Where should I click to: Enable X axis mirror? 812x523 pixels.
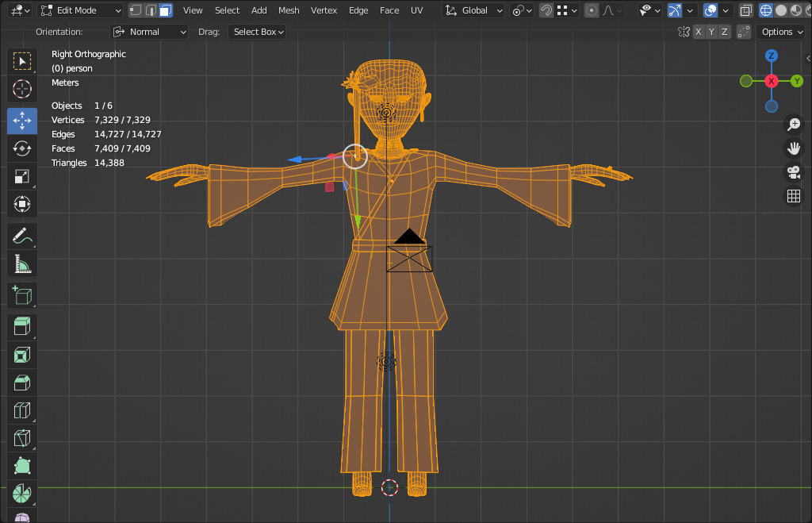pos(699,32)
